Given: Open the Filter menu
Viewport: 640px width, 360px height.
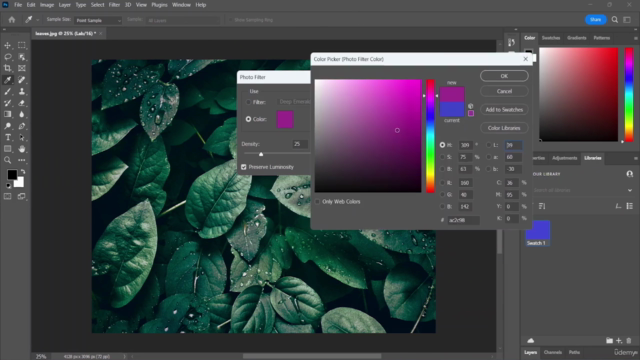Looking at the screenshot, I should coord(114,5).
